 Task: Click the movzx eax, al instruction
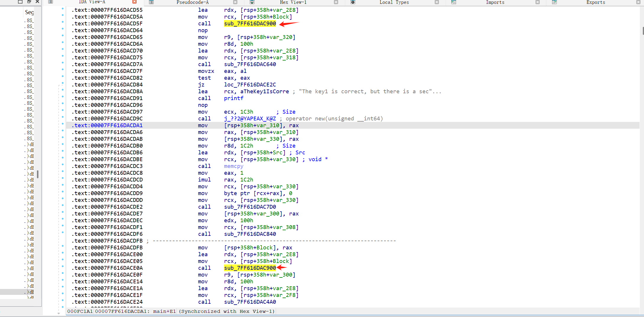click(x=222, y=71)
